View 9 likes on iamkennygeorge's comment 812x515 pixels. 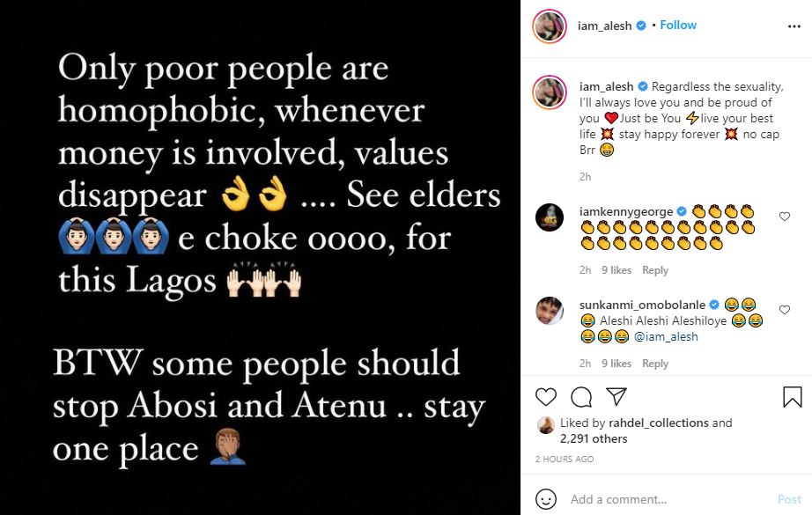[616, 270]
